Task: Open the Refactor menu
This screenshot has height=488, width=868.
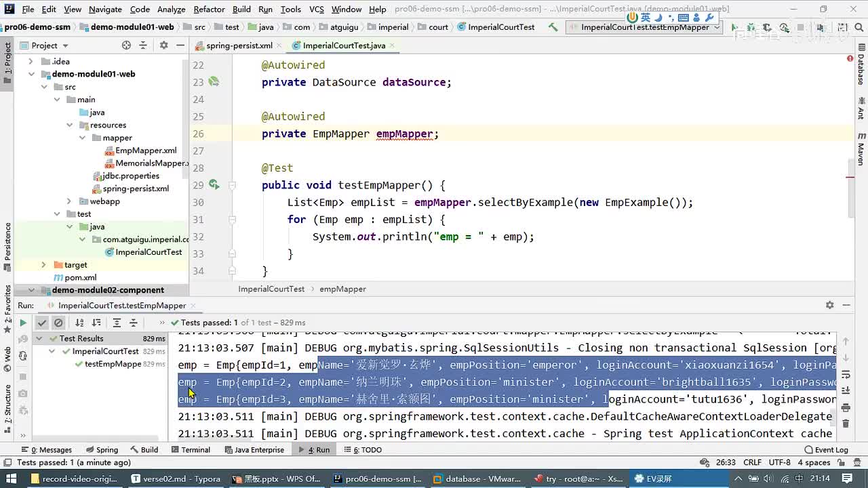Action: tap(209, 9)
